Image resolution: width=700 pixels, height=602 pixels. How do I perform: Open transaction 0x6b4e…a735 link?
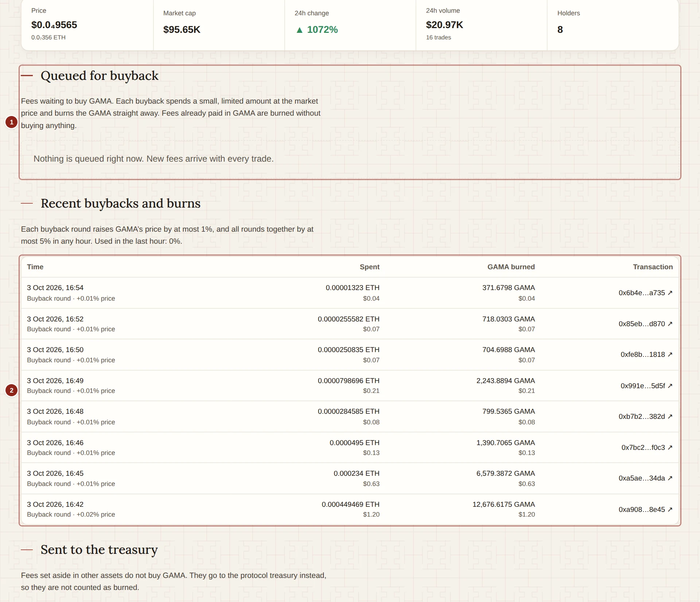tap(645, 293)
